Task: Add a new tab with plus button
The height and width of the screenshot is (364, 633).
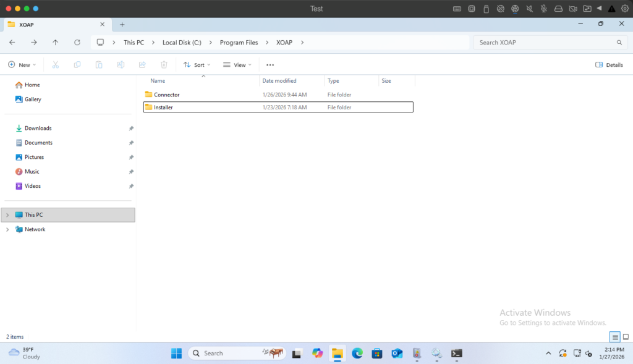Action: click(122, 24)
